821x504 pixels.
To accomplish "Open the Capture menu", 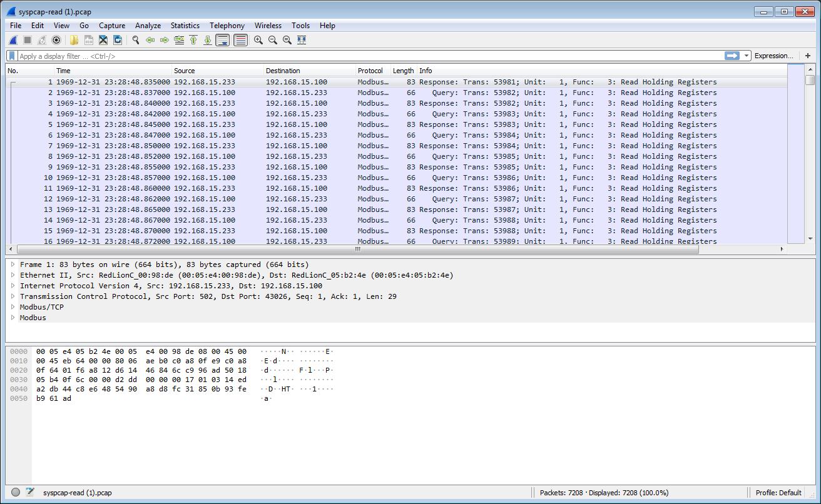I will 112,26.
